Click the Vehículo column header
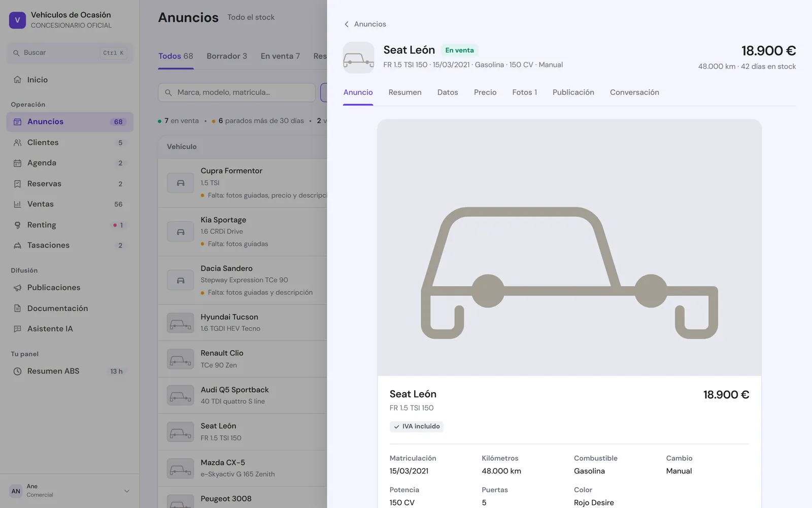The height and width of the screenshot is (508, 812). tap(182, 147)
